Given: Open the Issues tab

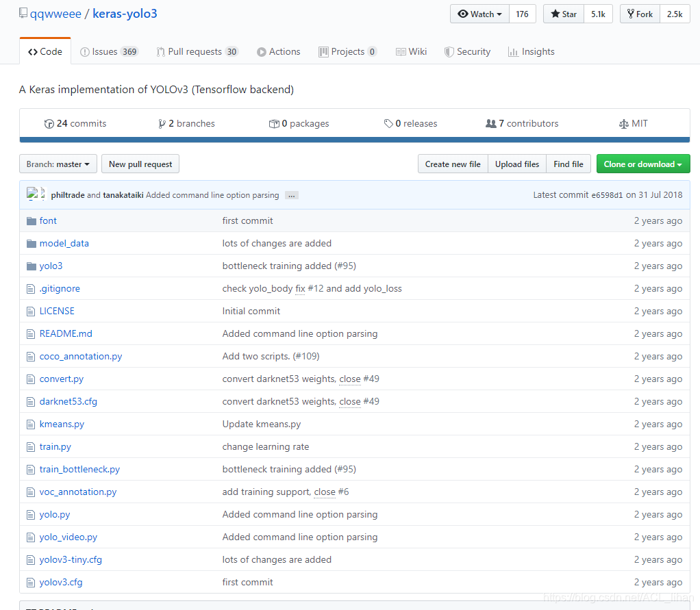Looking at the screenshot, I should (110, 52).
